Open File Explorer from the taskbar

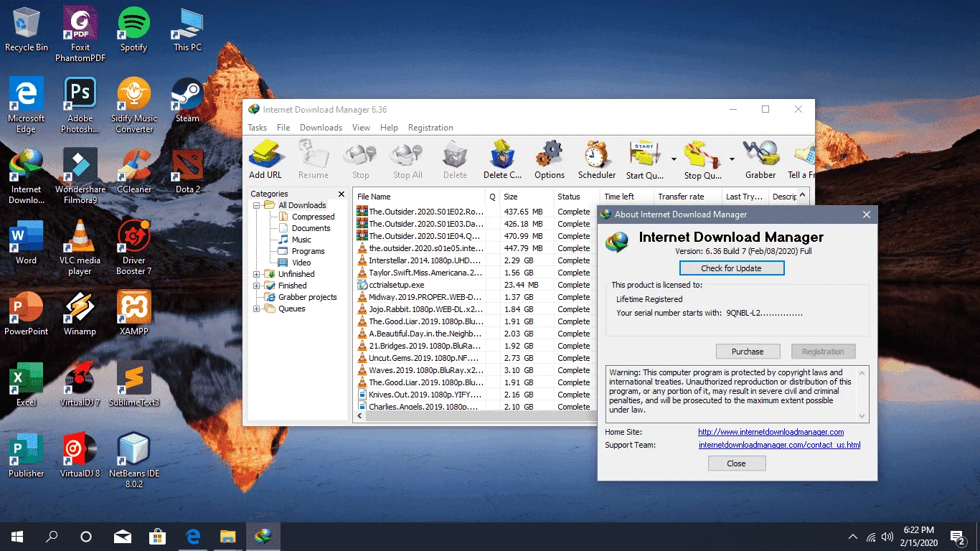[x=227, y=536]
